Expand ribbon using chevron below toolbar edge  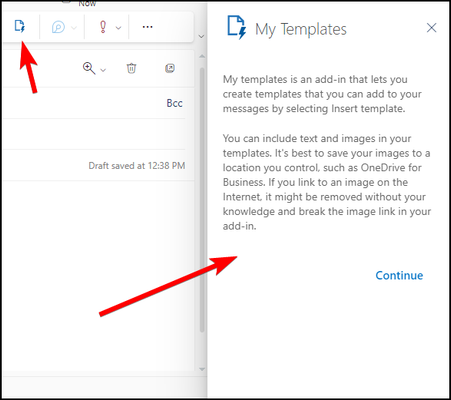(x=201, y=36)
